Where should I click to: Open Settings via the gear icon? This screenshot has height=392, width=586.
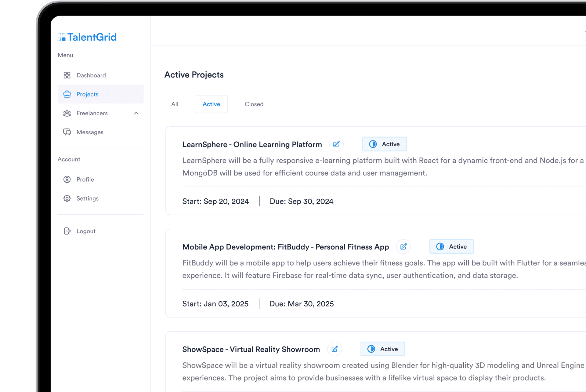67,198
